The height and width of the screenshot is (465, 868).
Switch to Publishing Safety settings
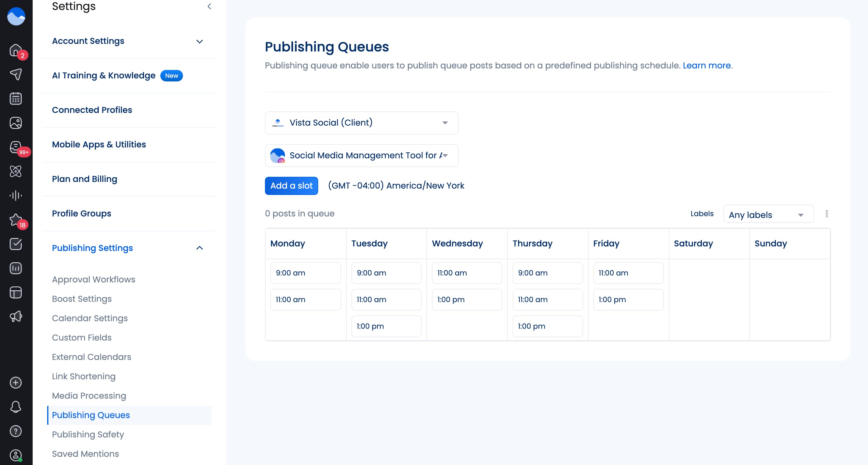[88, 435]
